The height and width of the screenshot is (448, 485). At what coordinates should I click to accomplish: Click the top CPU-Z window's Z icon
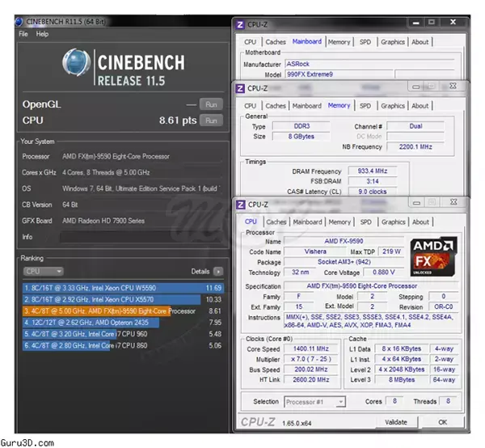coord(240,24)
